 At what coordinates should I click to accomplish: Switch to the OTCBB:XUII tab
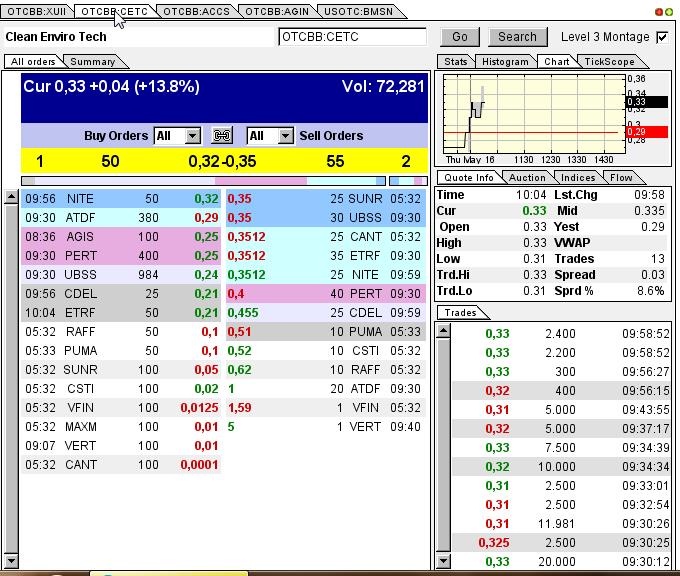36,12
